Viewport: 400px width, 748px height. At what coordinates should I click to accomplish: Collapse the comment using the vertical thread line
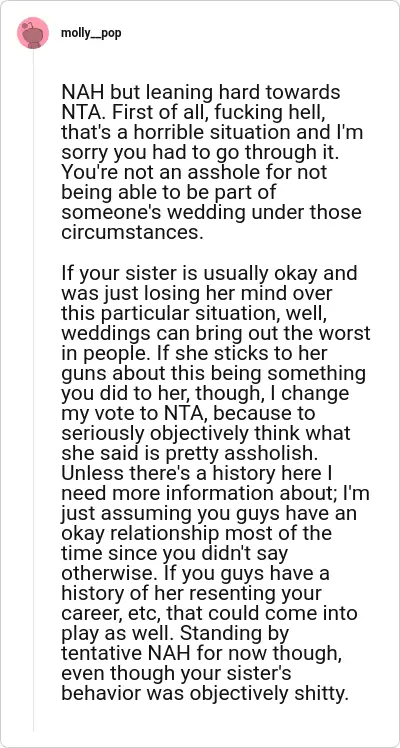click(x=33, y=390)
